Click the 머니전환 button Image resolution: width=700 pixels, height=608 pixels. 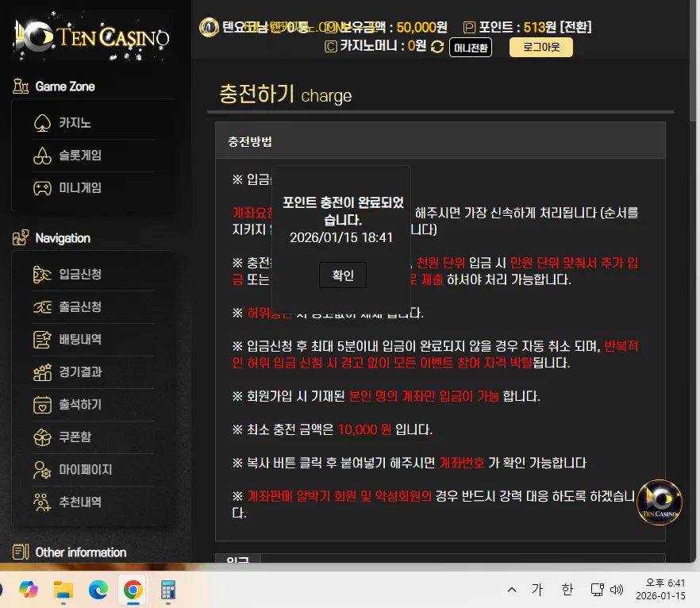(x=471, y=48)
